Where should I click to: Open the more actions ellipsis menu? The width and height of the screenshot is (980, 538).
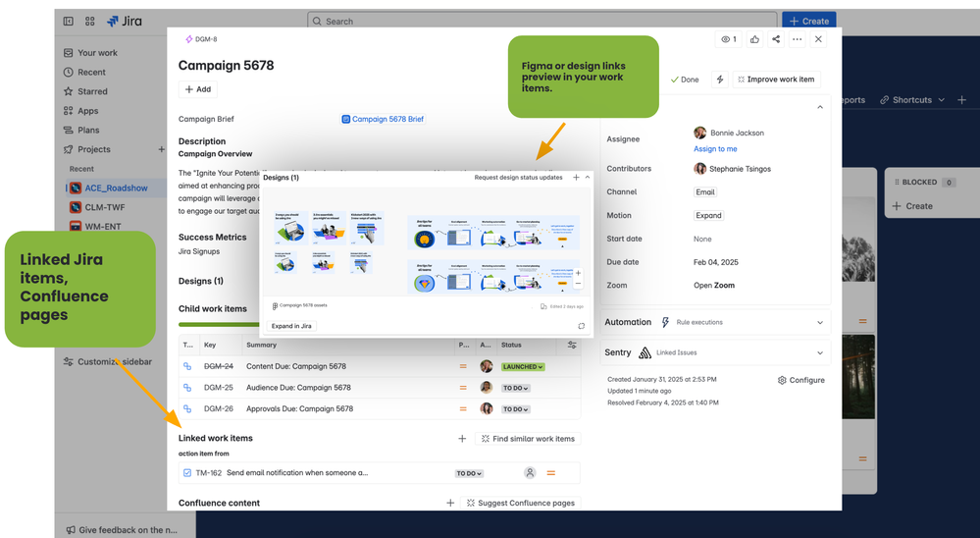(797, 39)
